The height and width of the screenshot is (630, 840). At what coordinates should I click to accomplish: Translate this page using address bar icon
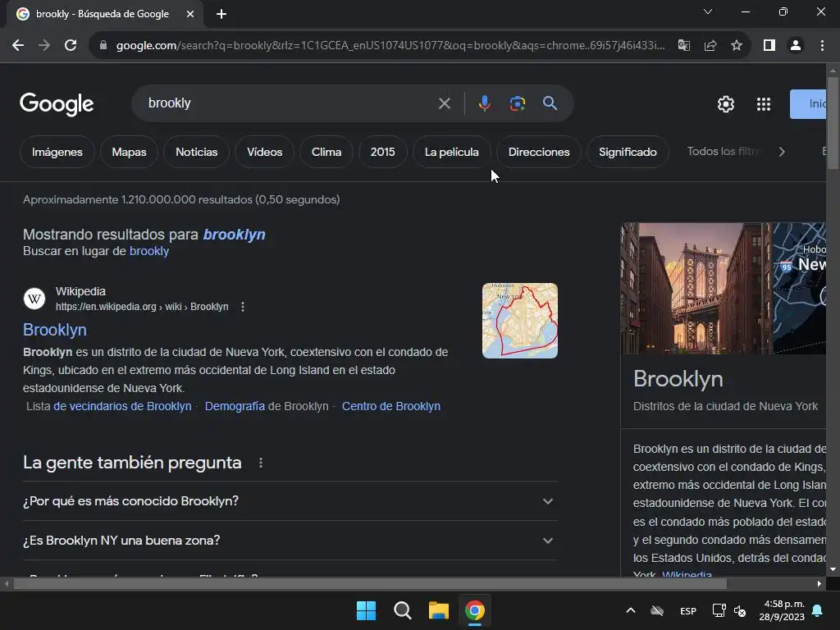coord(684,46)
